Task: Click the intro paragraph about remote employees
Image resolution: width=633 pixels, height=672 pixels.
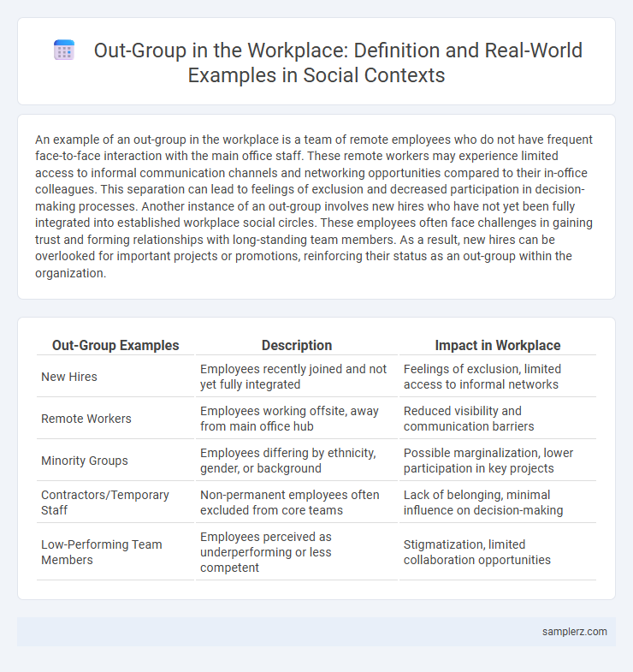Action: coord(316,206)
